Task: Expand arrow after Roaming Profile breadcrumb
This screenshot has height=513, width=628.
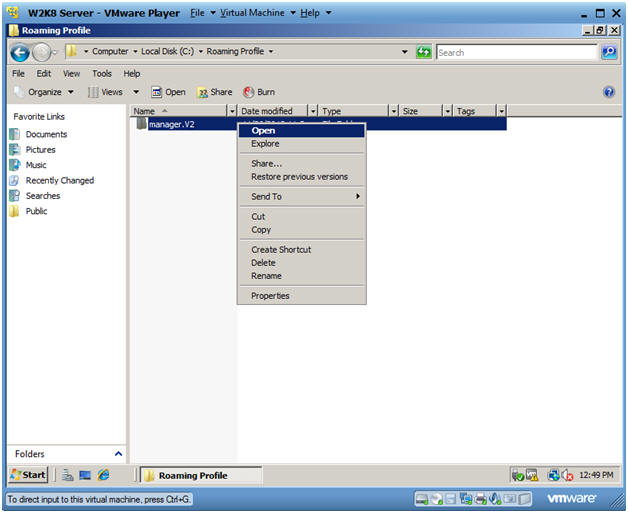Action: point(271,52)
